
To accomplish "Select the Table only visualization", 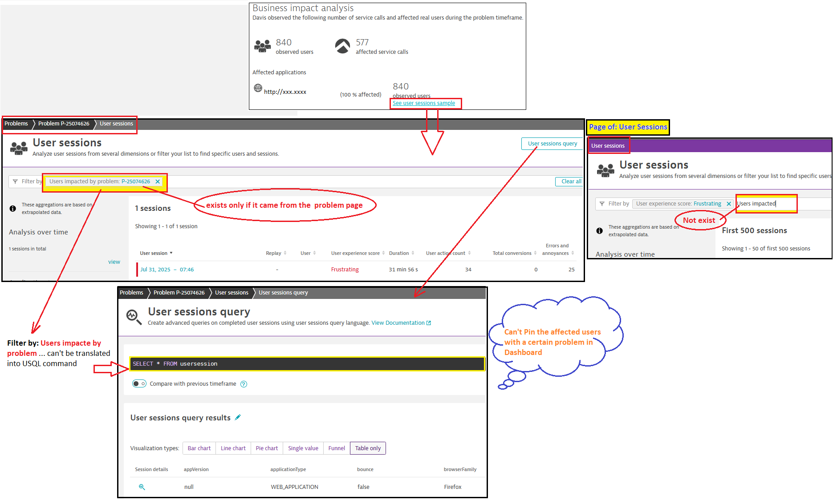I will click(367, 448).
